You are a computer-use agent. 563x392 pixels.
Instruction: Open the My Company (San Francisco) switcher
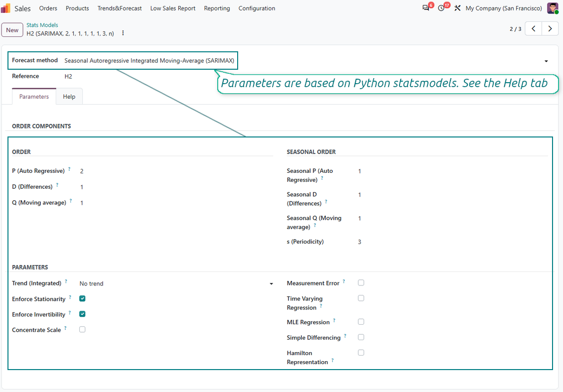click(504, 8)
